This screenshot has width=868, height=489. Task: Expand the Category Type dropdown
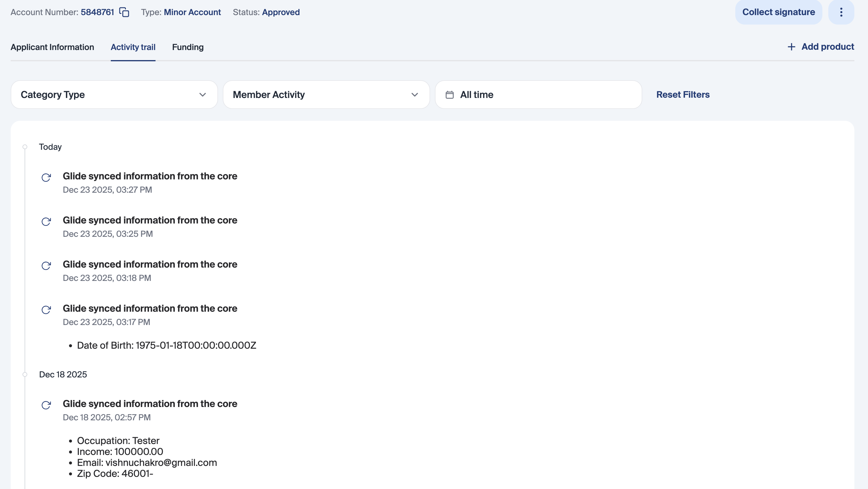click(114, 95)
